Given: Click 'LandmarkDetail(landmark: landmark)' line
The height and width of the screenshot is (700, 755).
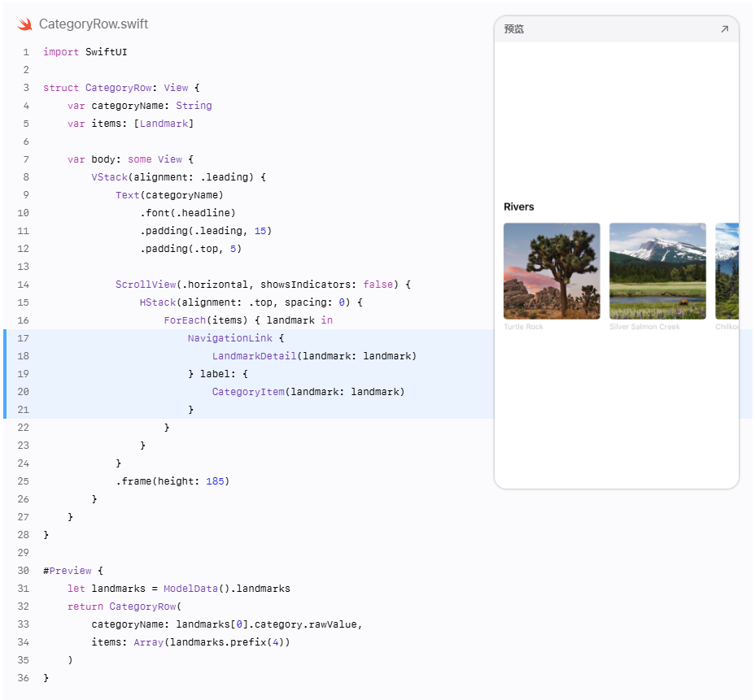Looking at the screenshot, I should tap(314, 356).
